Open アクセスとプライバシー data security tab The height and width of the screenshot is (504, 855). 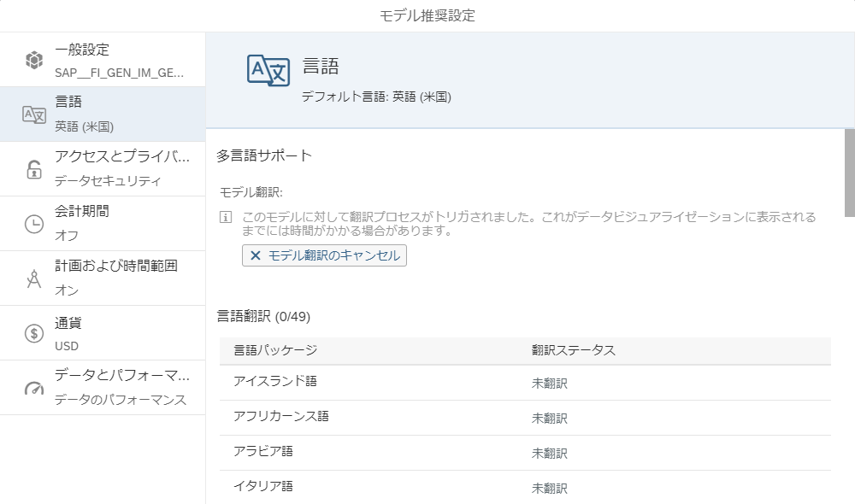click(x=118, y=169)
